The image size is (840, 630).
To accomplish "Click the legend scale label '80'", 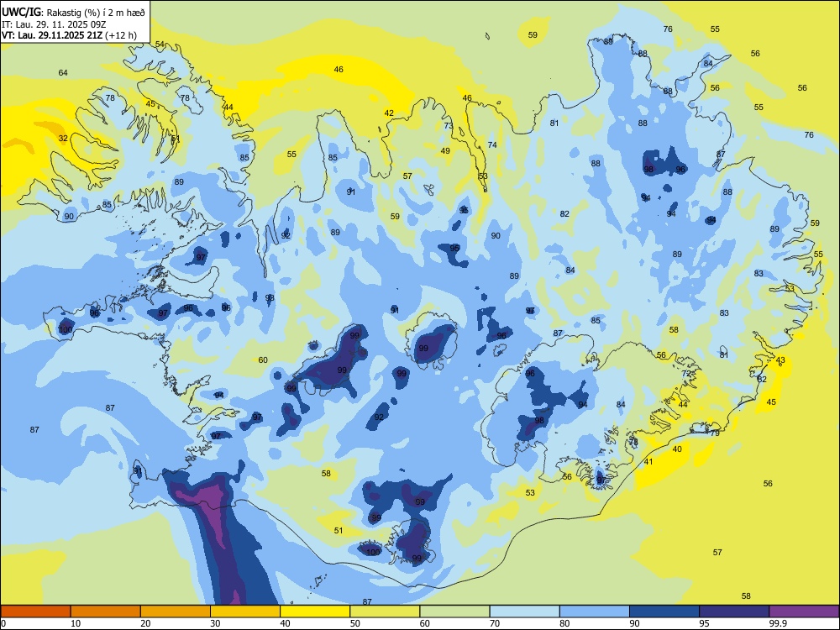I will tap(564, 623).
